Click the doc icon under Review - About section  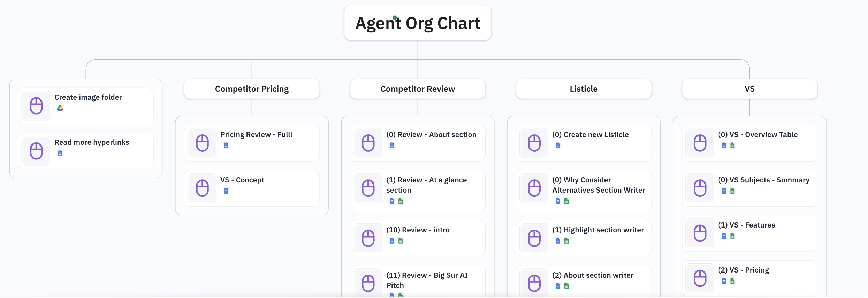392,146
